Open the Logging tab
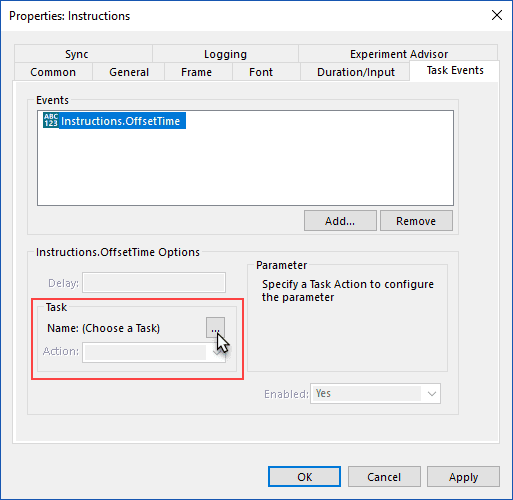The width and height of the screenshot is (513, 500). [225, 54]
